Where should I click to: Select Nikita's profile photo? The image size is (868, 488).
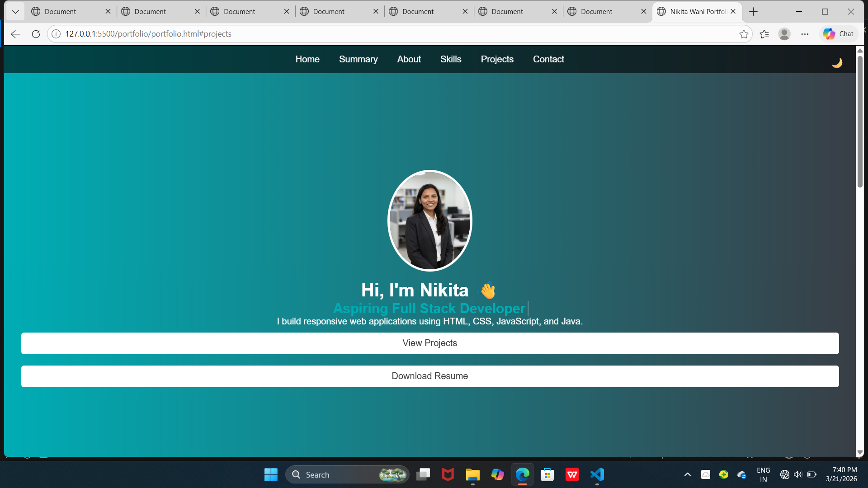(430, 221)
